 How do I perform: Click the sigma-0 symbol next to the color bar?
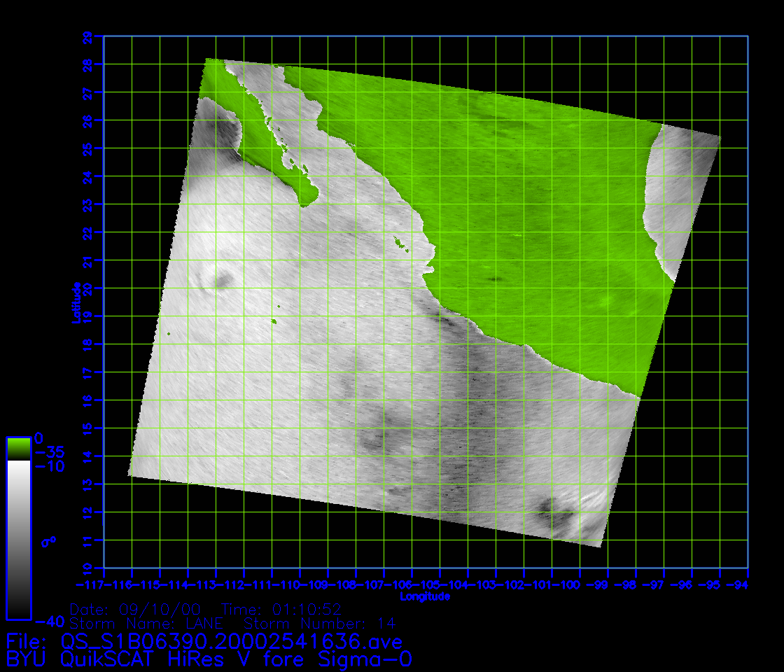[x=49, y=541]
